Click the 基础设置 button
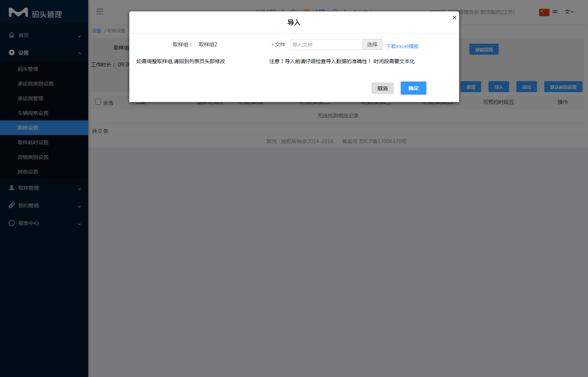 click(484, 50)
